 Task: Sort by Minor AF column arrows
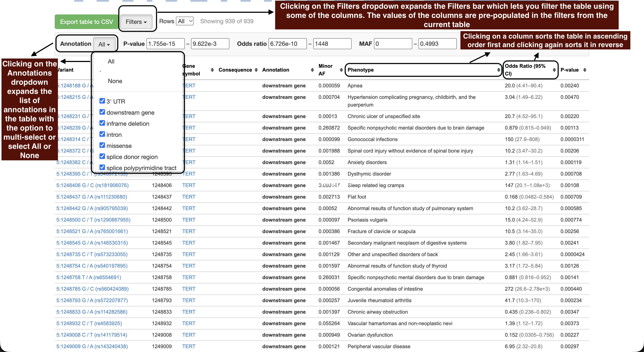pos(341,70)
